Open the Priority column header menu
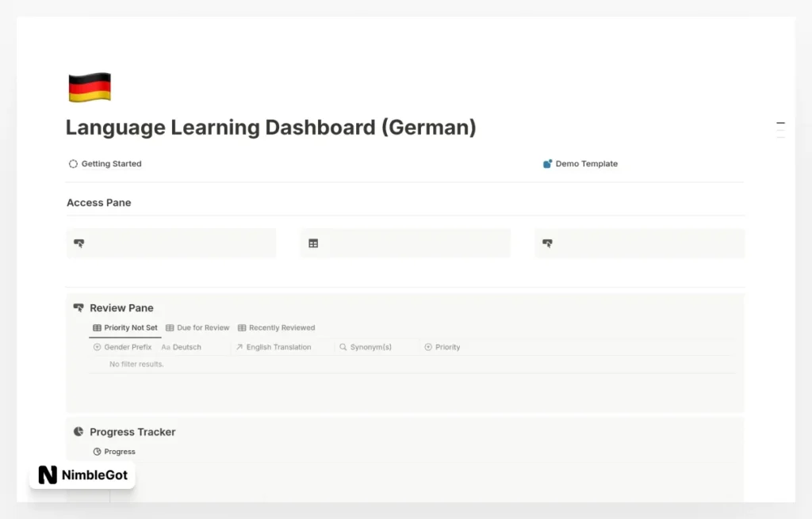 point(442,346)
